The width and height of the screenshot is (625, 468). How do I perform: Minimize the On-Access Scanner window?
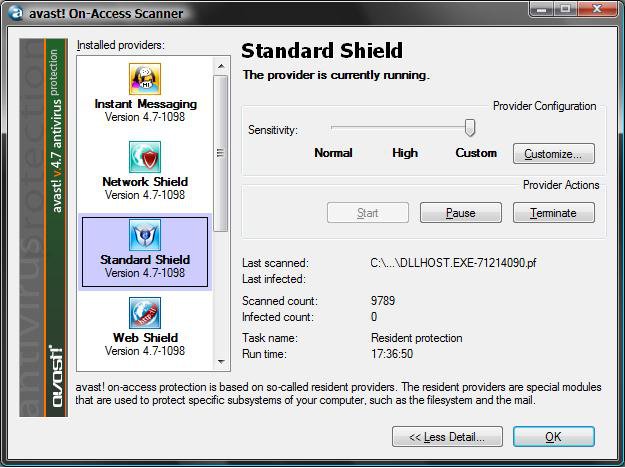pyautogui.click(x=541, y=9)
